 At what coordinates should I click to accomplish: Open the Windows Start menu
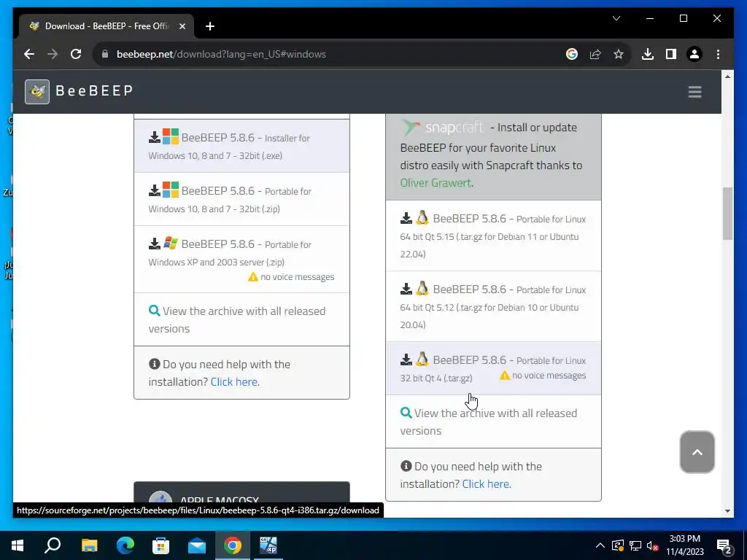point(18,545)
